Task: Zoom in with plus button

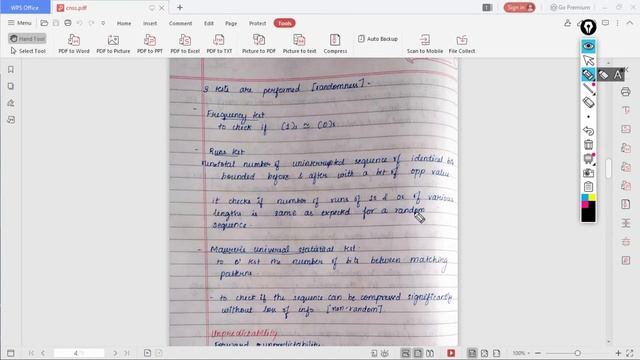Action: point(618,353)
